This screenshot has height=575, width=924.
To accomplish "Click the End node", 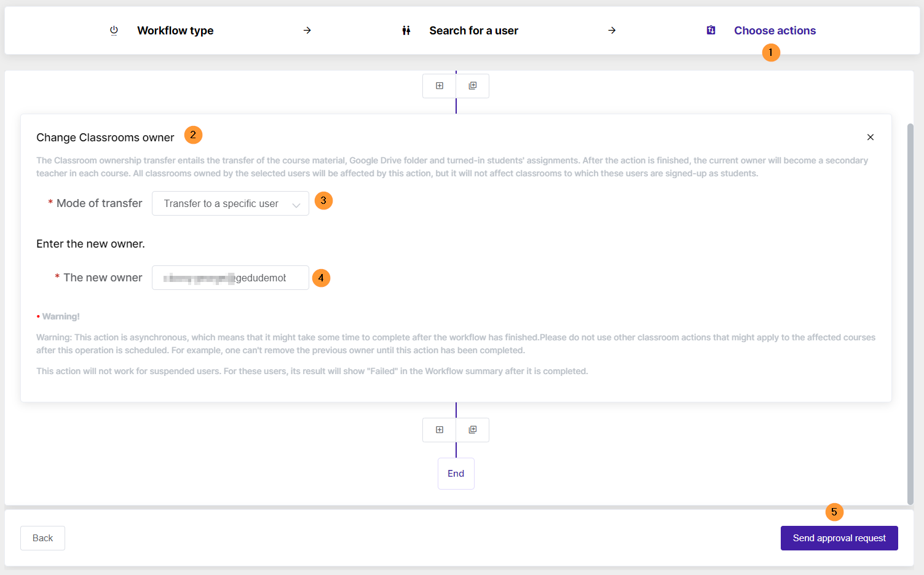I will tap(456, 474).
